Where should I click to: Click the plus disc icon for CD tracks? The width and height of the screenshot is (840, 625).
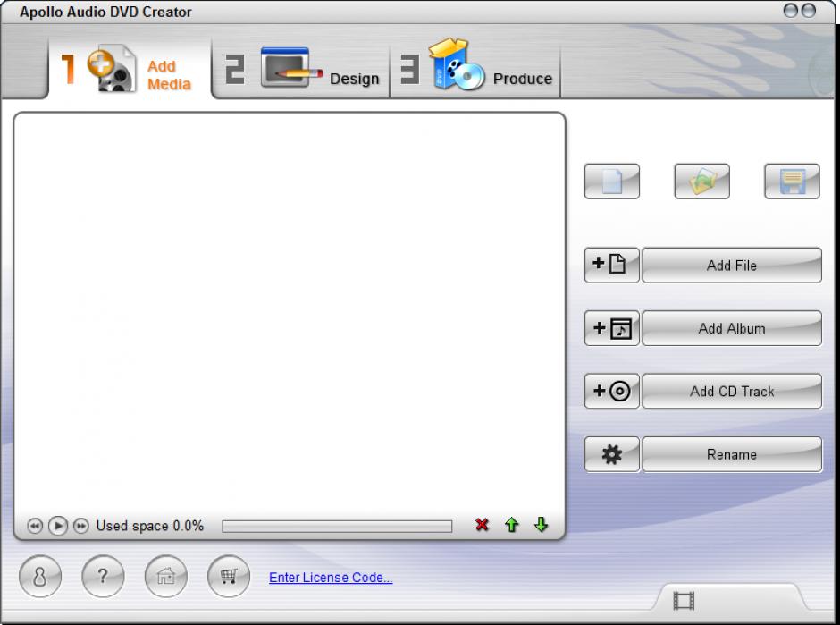coord(611,392)
